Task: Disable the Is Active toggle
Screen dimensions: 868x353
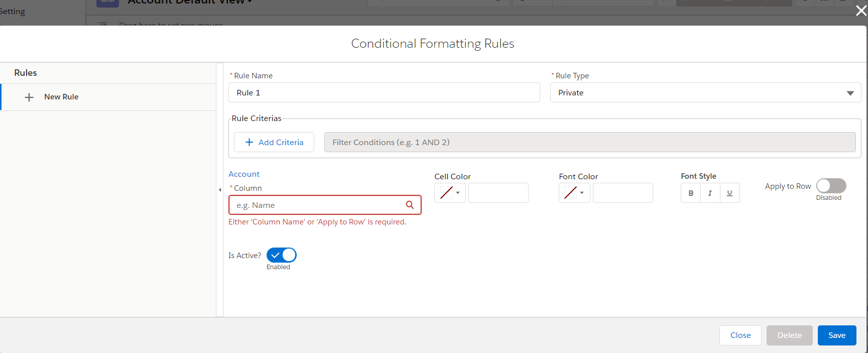Action: [x=281, y=255]
